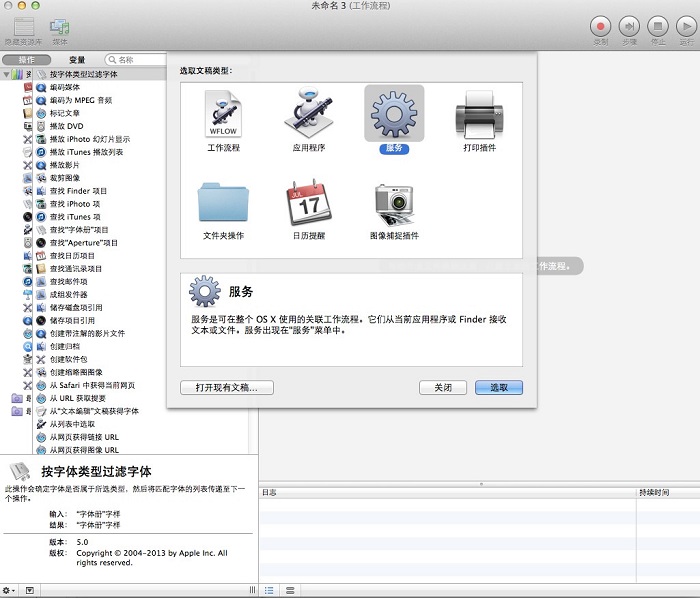Choose the 打印插件 printer icon
The height and width of the screenshot is (598, 700).
click(479, 120)
